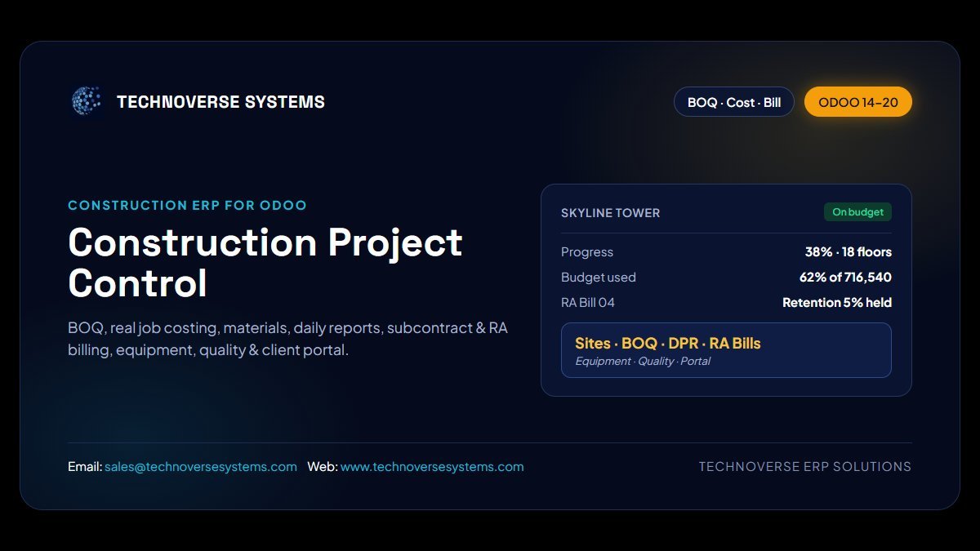Select the TECHNOVERSE SYSTEMS brand name
The image size is (980, 551).
(x=220, y=102)
